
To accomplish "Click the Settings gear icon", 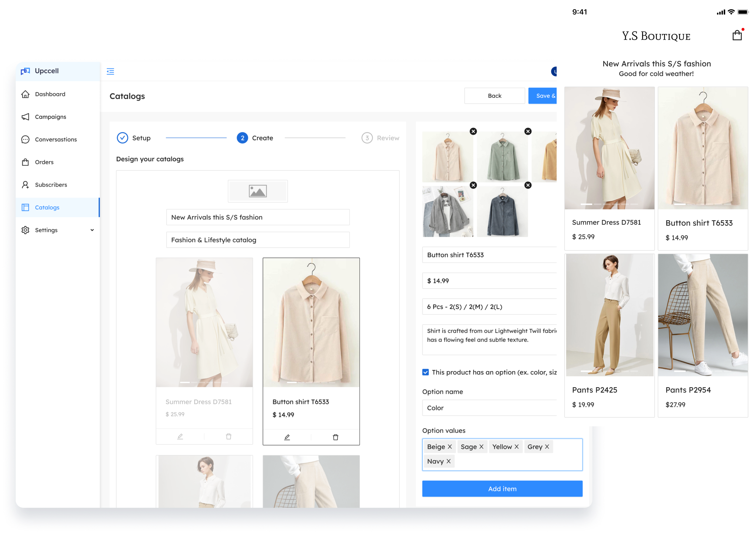I will pos(25,230).
